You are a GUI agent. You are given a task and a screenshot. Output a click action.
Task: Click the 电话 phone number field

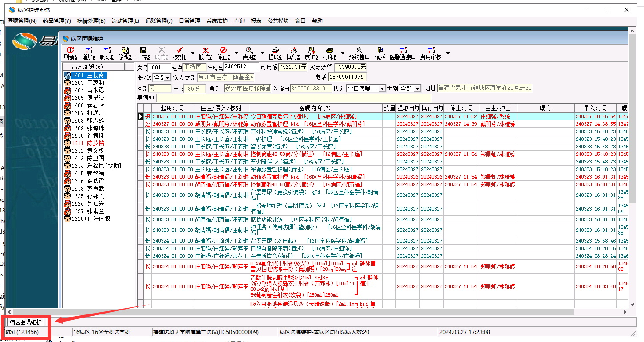click(347, 77)
